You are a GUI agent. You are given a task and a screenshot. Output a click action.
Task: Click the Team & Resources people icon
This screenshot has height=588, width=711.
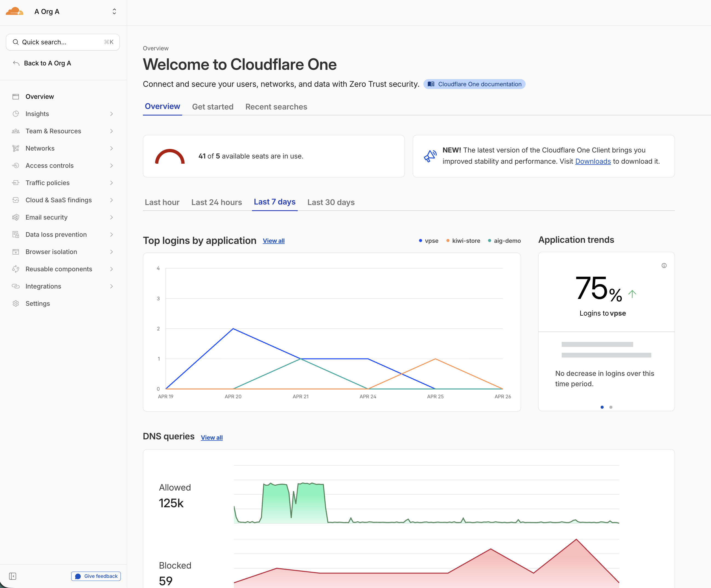(x=16, y=131)
